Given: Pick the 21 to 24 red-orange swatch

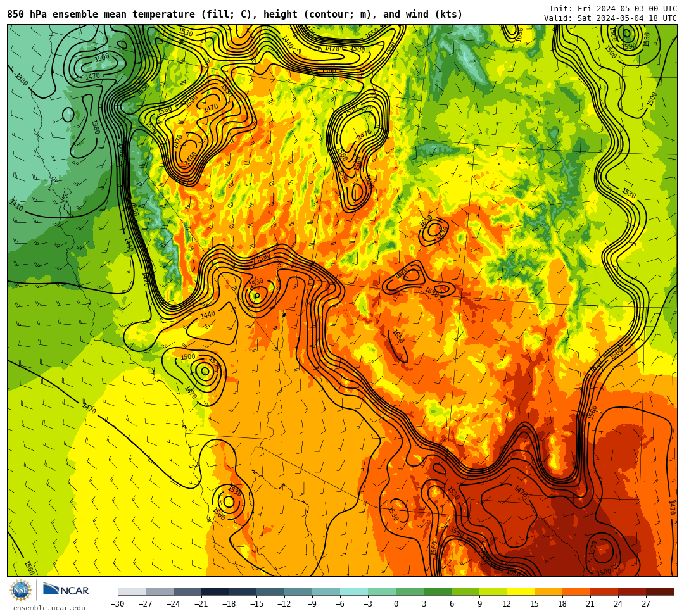Looking at the screenshot, I should [x=605, y=591].
